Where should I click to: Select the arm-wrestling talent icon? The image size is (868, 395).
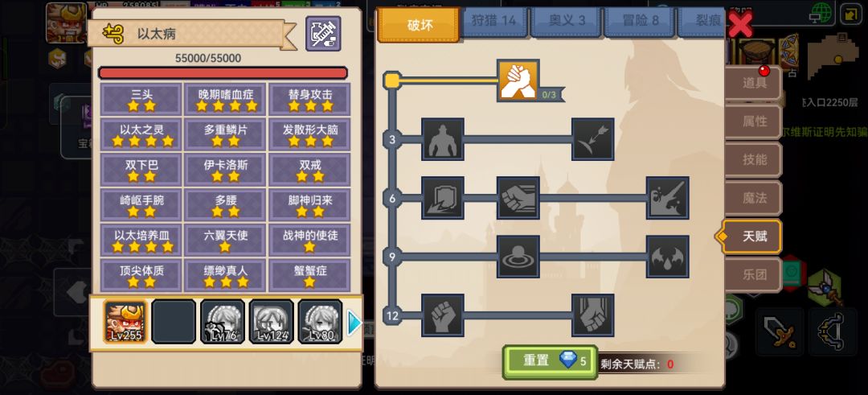pyautogui.click(x=518, y=81)
